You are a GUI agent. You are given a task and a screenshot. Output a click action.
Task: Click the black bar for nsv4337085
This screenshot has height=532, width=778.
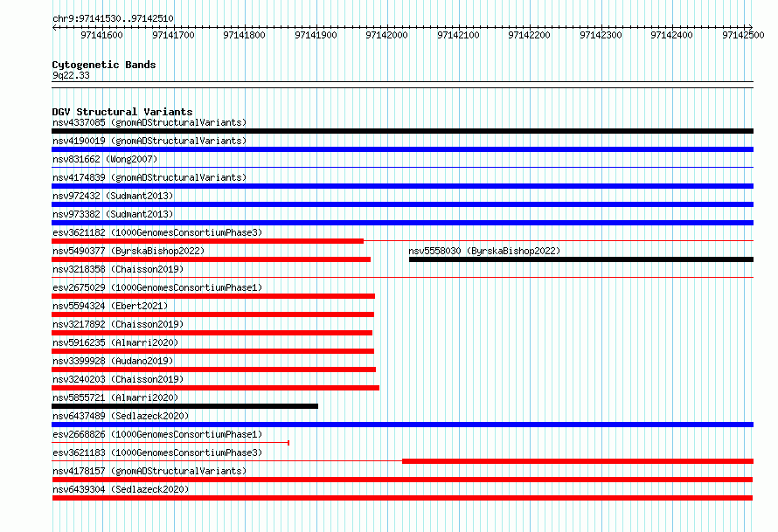click(402, 131)
